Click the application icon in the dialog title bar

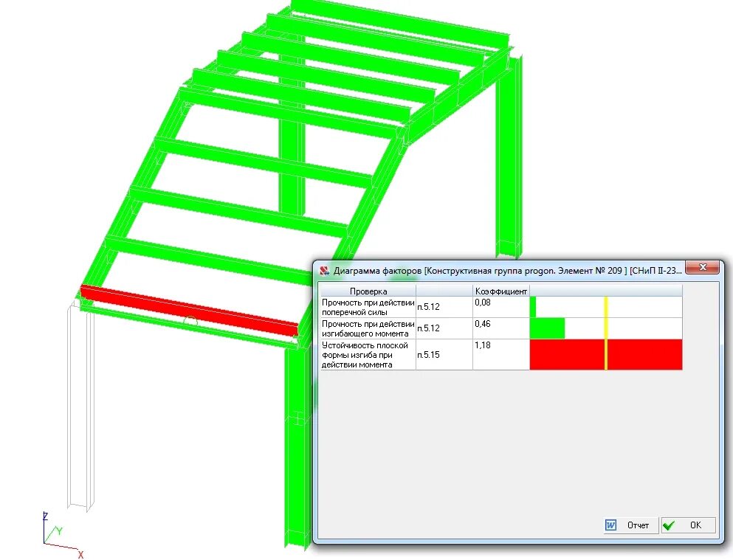pyautogui.click(x=325, y=271)
